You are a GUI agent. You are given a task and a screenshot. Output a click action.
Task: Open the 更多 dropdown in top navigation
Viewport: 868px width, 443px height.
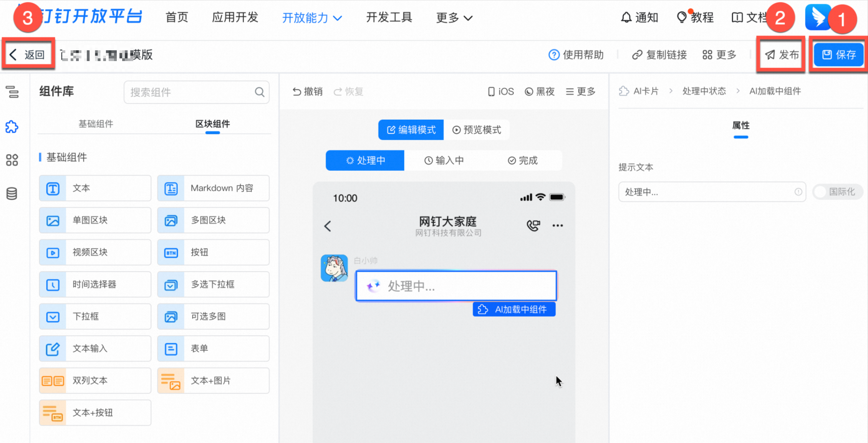tap(454, 18)
